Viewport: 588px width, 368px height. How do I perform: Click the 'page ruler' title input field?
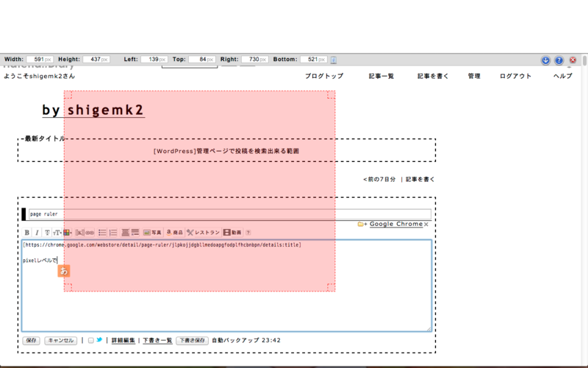(230, 214)
